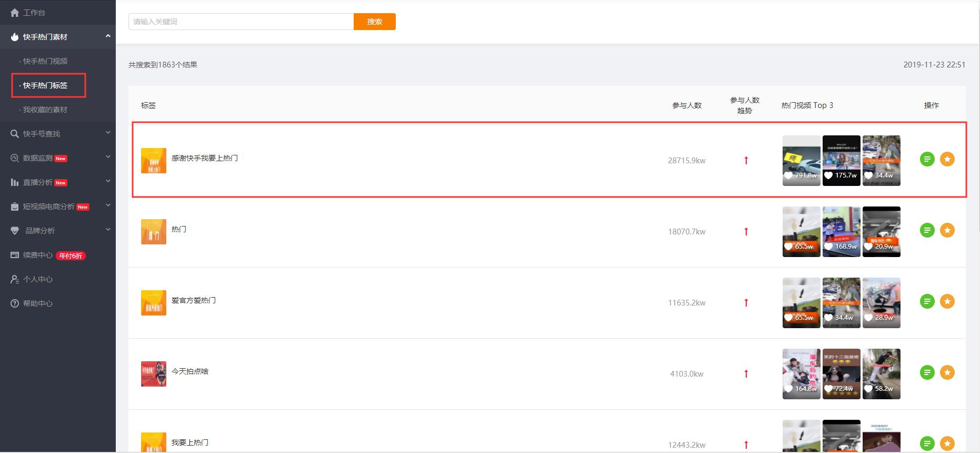Open the 热门 tag link
This screenshot has width=980, height=453.
[x=179, y=229]
